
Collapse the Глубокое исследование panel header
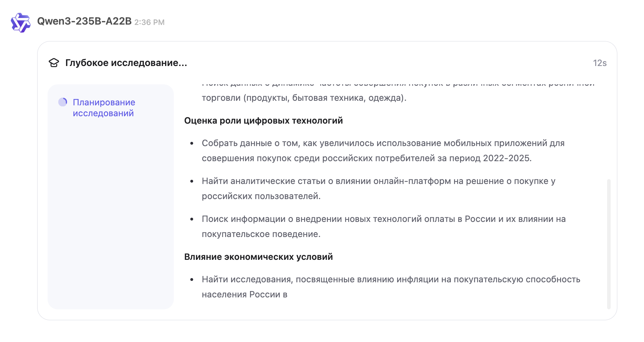(126, 63)
